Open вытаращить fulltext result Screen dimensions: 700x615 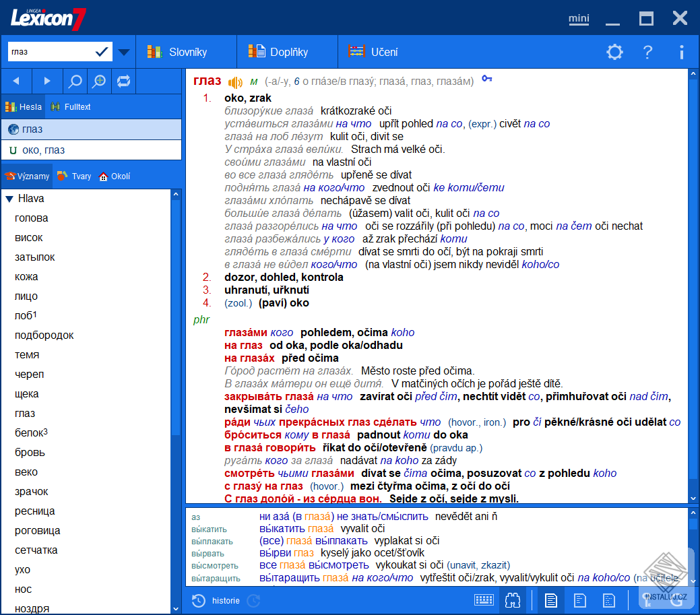[216, 579]
